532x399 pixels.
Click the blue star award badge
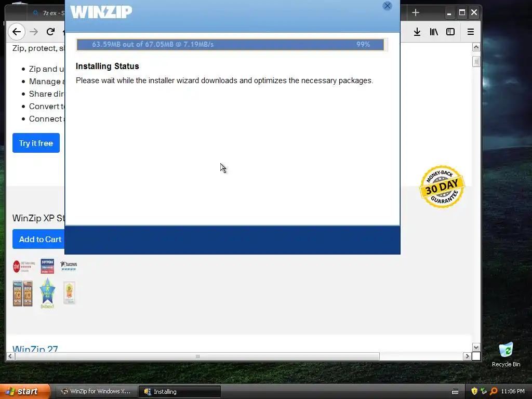coord(47,293)
